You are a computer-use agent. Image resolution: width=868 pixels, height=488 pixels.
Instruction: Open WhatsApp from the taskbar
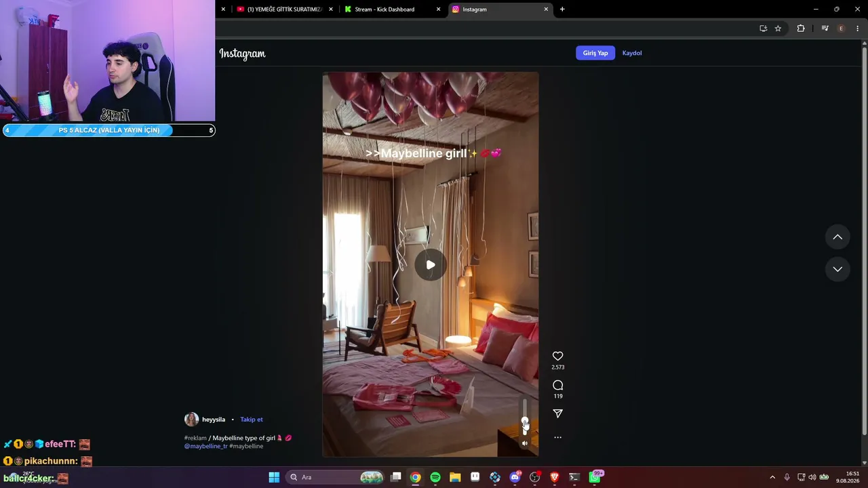[x=595, y=477]
